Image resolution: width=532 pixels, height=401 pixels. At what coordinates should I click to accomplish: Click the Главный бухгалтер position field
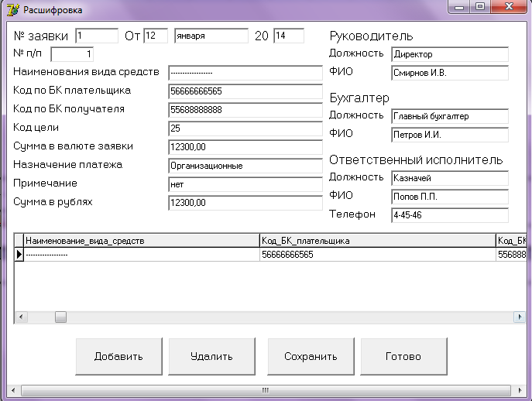[x=450, y=116]
